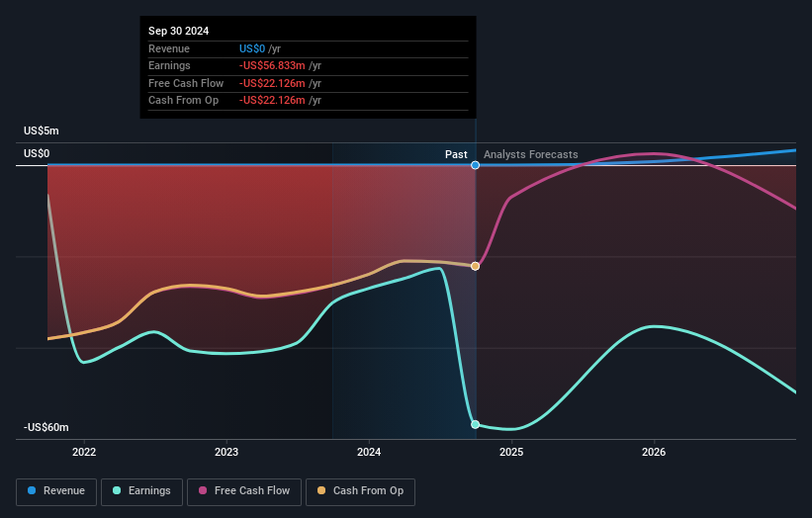Select the 2025 x-axis label
The image size is (812, 518).
coord(511,452)
